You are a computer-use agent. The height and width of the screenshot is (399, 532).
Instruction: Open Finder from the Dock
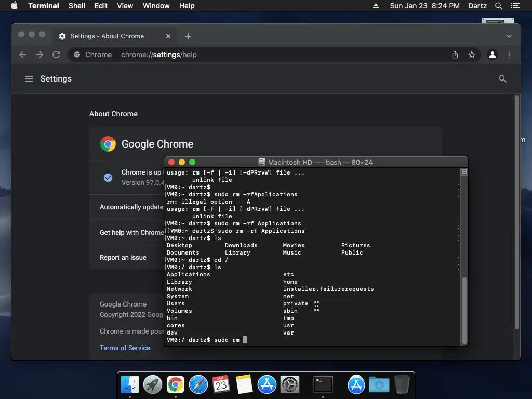click(130, 385)
